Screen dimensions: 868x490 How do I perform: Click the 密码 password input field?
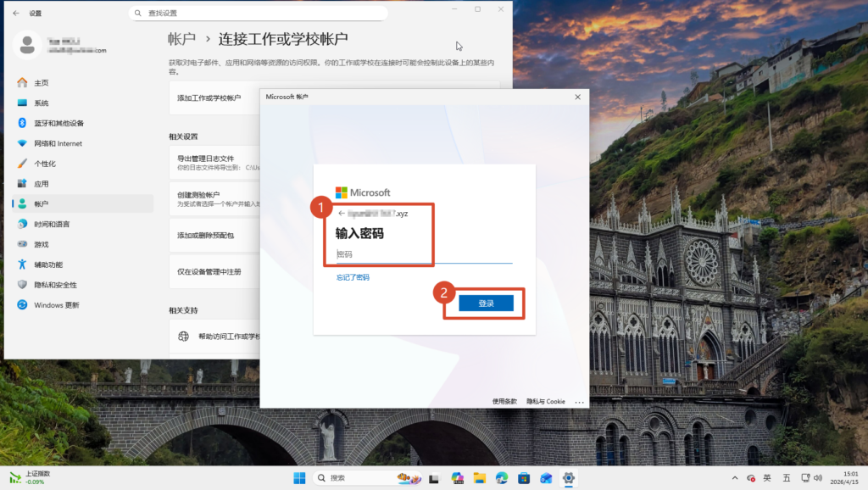click(424, 254)
